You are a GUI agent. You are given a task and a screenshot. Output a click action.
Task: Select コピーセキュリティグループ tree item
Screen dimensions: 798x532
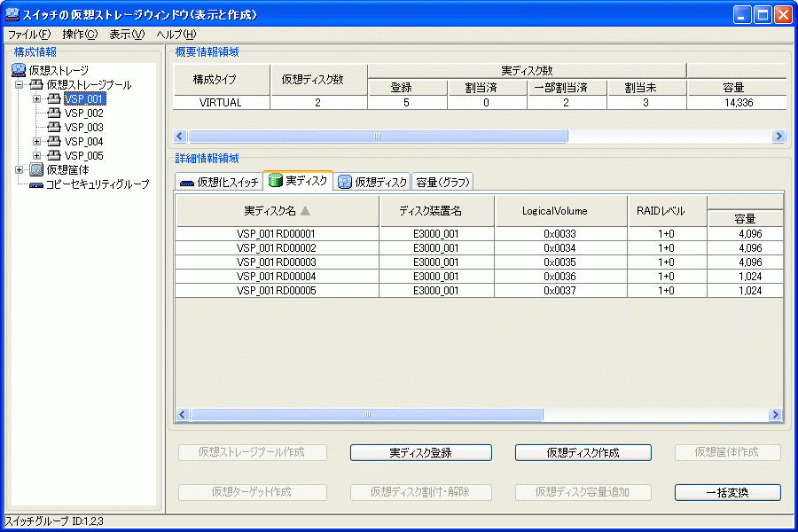tap(98, 184)
